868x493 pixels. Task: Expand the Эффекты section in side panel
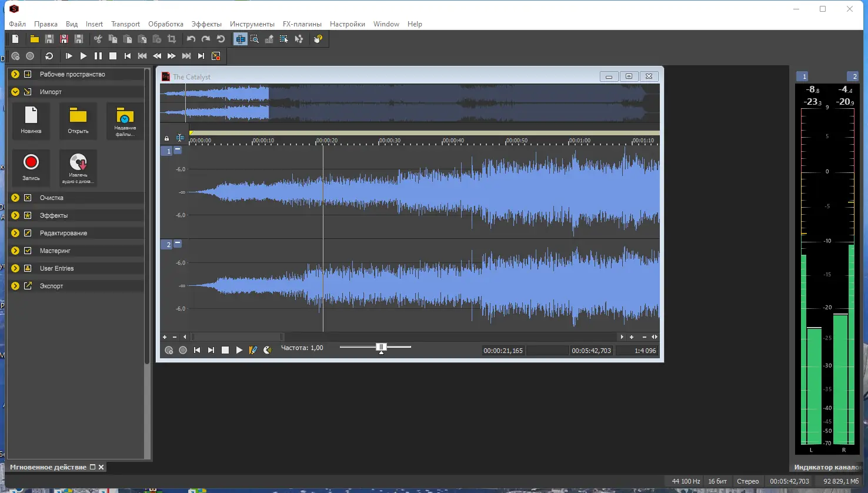click(x=15, y=215)
